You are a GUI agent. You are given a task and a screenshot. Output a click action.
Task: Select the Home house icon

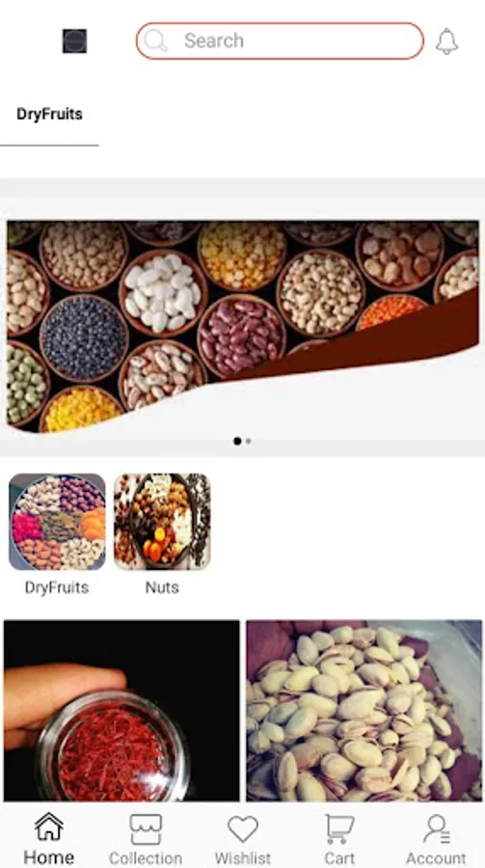[x=49, y=827]
